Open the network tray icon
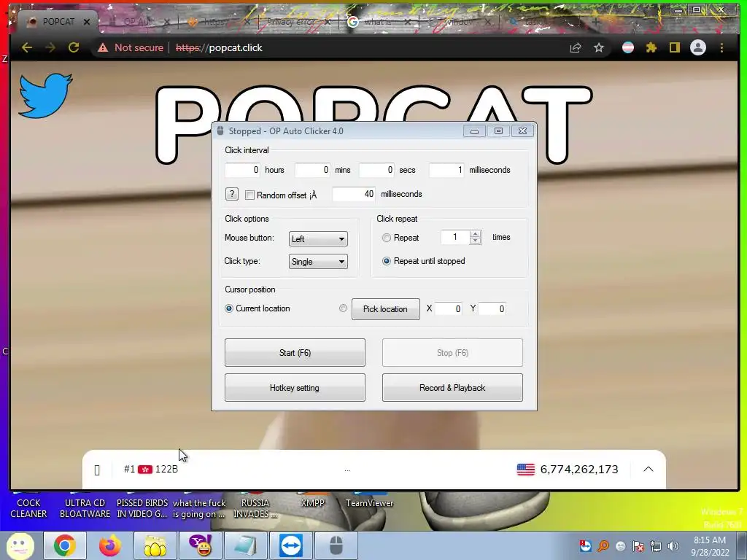Viewport: 747px width, 560px height. pyautogui.click(x=656, y=546)
